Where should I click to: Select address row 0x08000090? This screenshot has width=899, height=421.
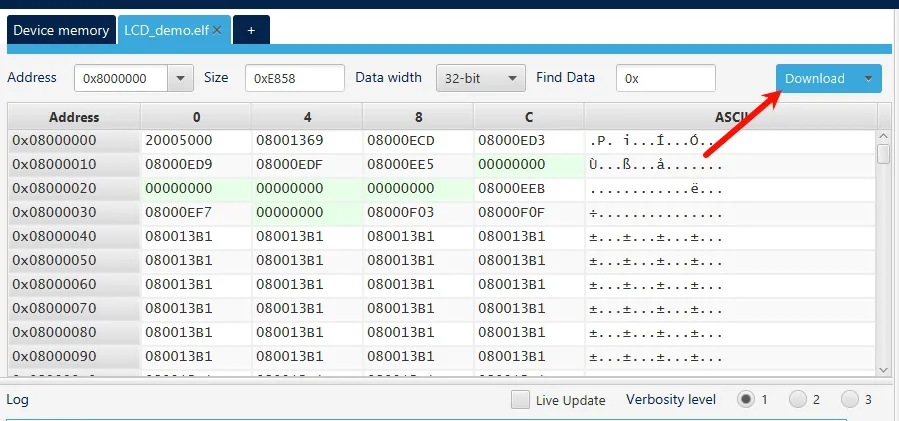(74, 356)
